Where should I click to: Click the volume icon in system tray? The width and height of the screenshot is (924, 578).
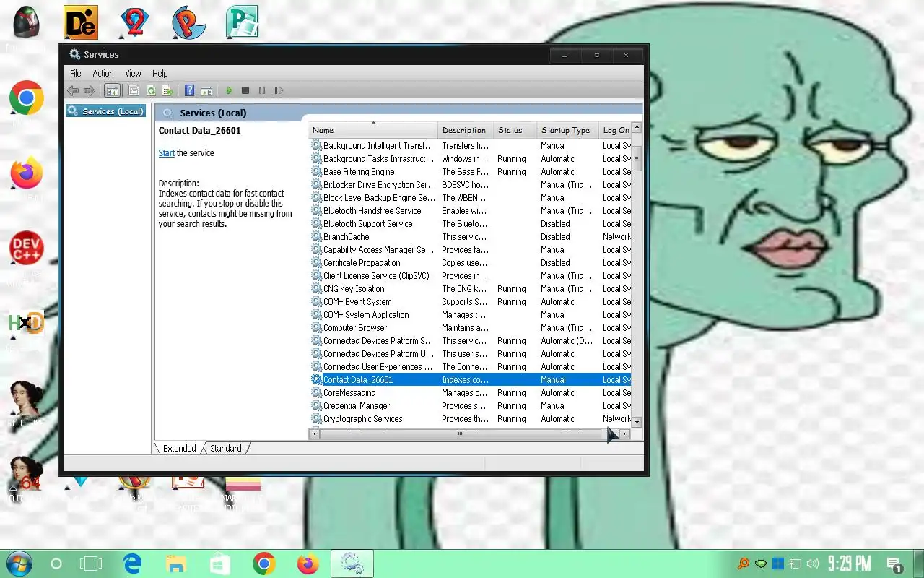click(813, 564)
